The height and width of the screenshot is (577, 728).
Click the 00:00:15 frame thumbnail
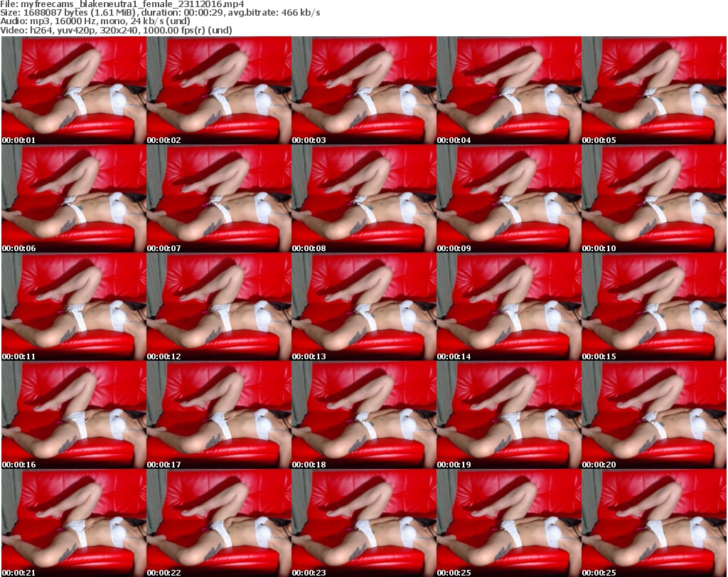[x=654, y=307]
